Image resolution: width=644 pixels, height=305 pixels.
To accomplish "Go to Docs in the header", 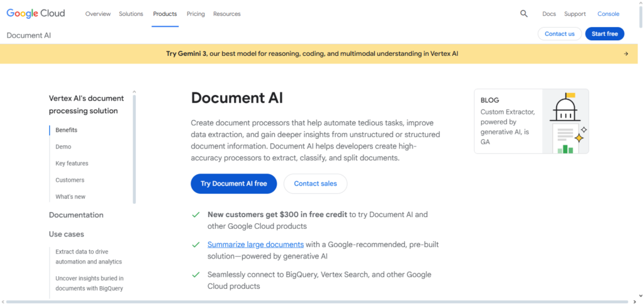I will coord(548,14).
